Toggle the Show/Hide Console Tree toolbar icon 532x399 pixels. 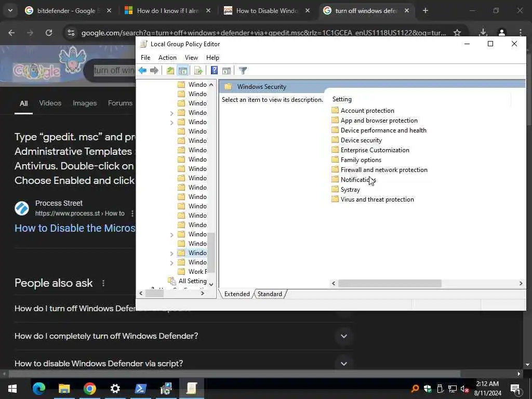(x=182, y=71)
